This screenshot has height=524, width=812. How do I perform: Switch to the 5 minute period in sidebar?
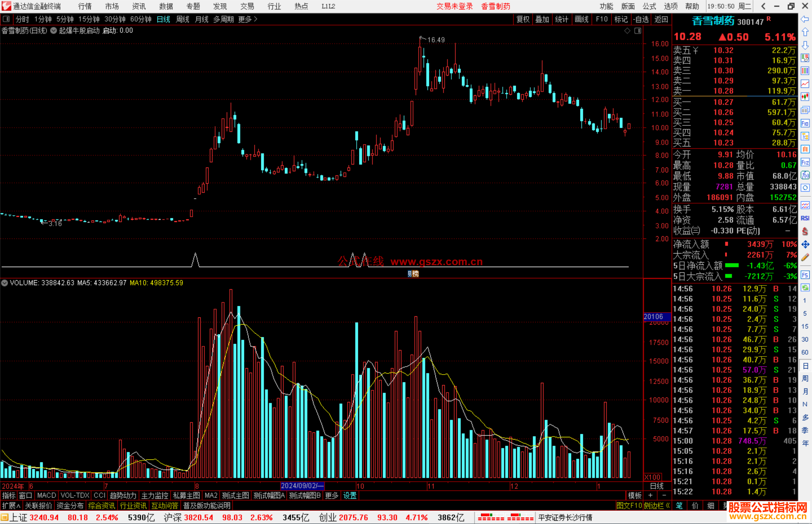[804, 313]
